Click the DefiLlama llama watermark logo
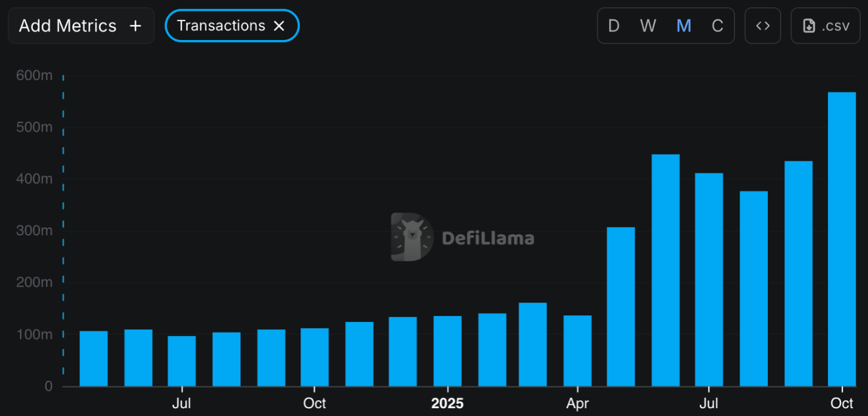 (412, 237)
